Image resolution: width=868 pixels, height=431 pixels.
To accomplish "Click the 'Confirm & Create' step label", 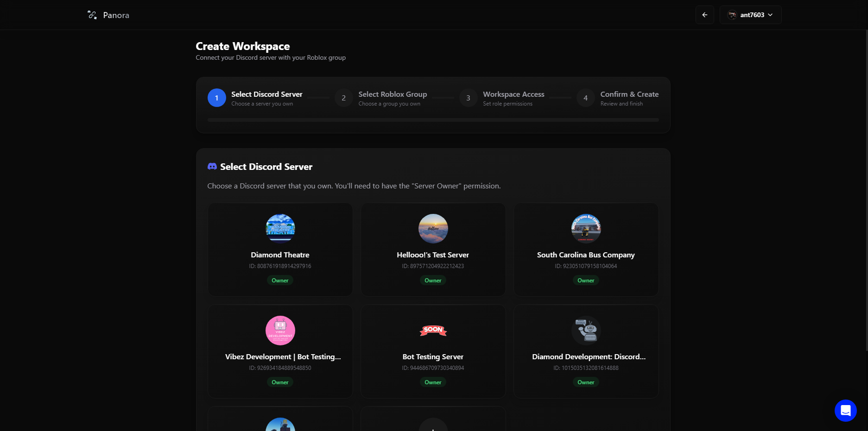I will [629, 94].
